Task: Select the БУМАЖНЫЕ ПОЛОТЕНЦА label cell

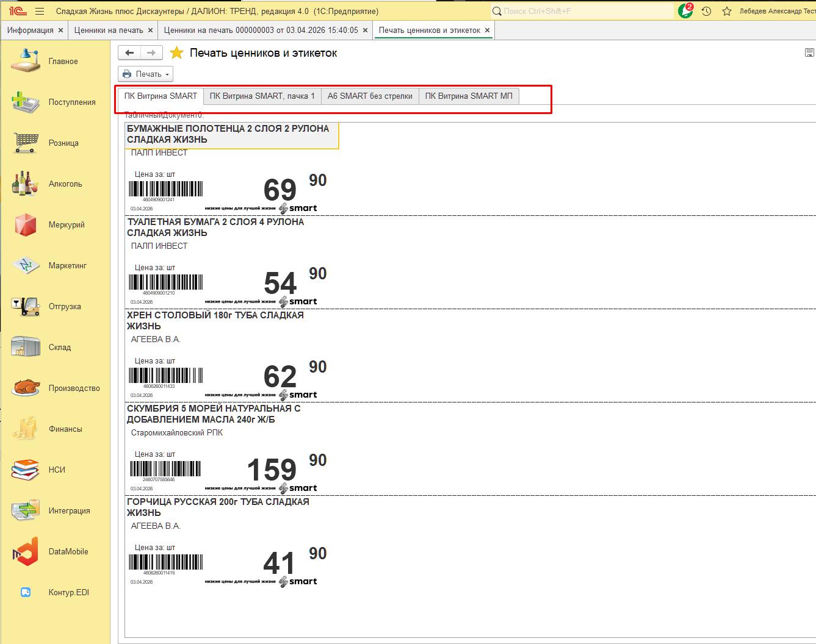Action: [231, 134]
